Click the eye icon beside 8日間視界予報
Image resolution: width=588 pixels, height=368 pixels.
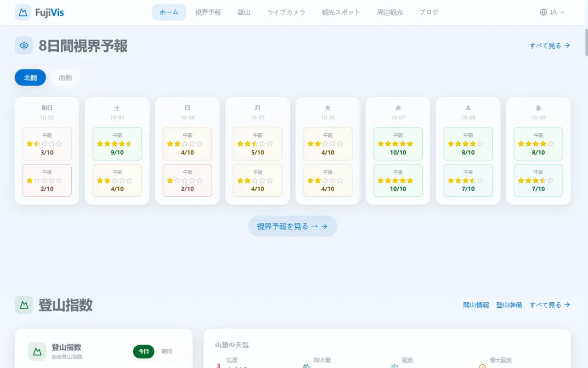pos(24,46)
